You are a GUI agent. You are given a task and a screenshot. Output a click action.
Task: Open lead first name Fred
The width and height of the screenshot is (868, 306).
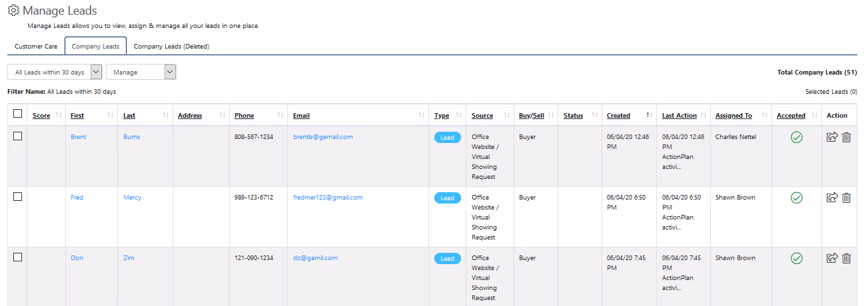tap(77, 198)
